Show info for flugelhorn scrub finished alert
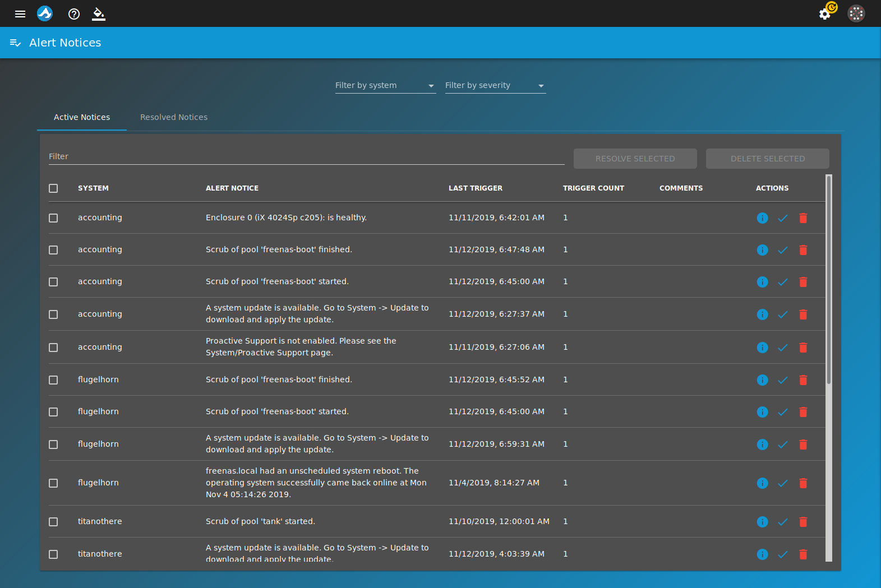The height and width of the screenshot is (588, 881). click(762, 380)
